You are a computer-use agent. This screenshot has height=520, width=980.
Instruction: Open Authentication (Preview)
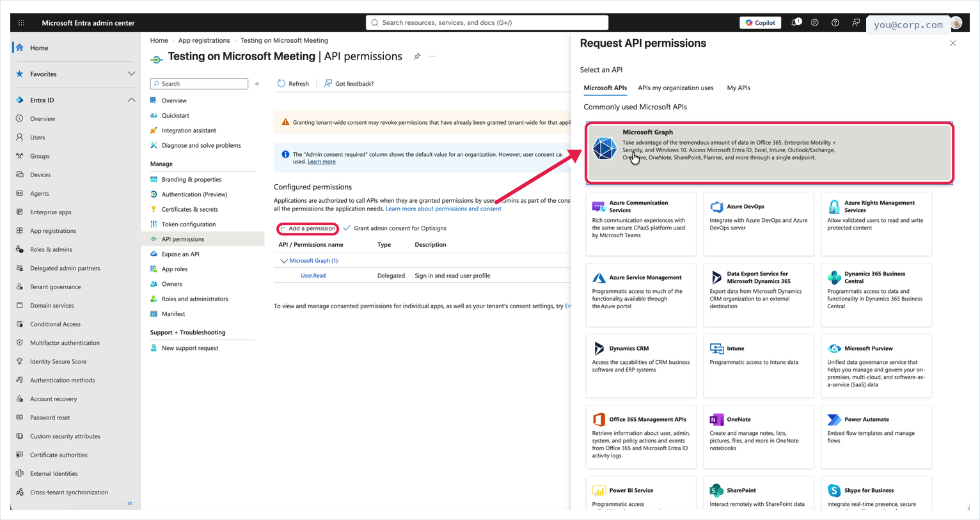pos(194,194)
